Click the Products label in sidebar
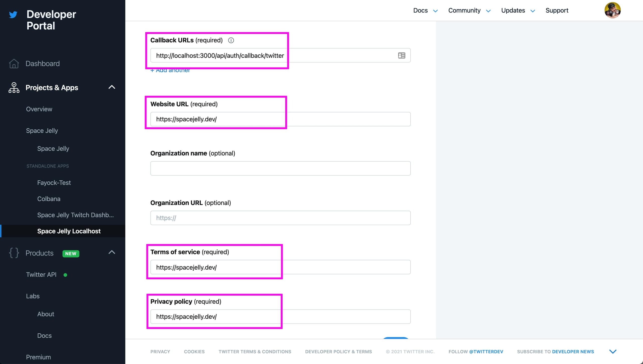The image size is (643, 364). pos(39,253)
